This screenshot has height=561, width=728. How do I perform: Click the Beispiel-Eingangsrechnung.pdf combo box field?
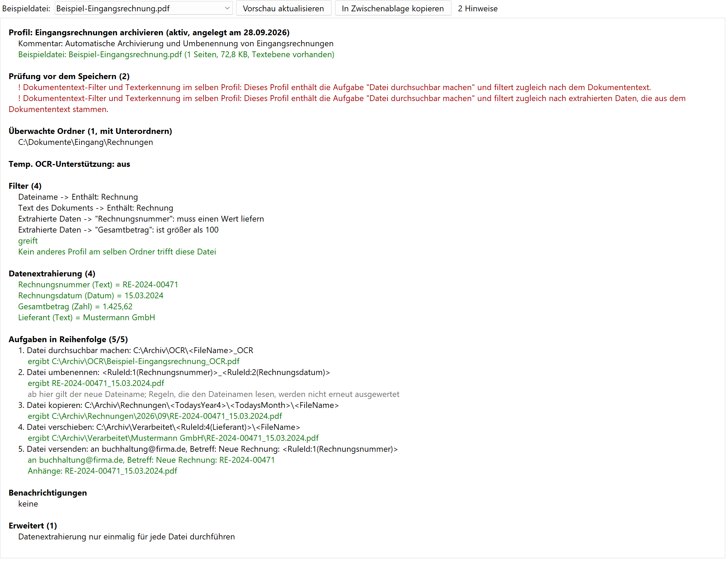pos(144,8)
